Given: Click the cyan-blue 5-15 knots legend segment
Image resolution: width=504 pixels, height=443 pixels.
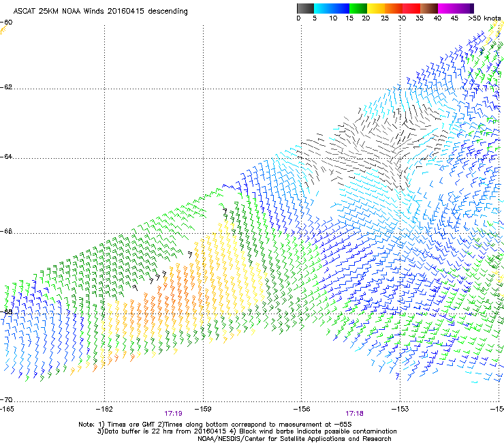Looking at the screenshot, I should [332, 8].
